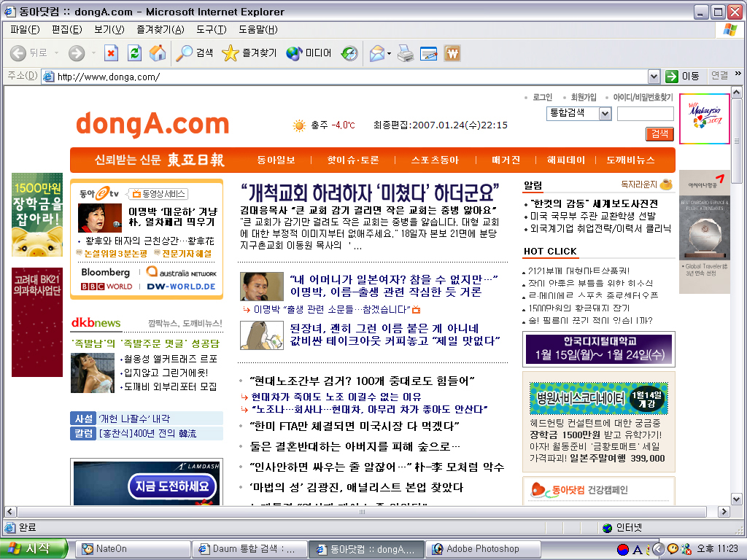Open the 편집(E) menu
This screenshot has width=747, height=560.
click(66, 29)
